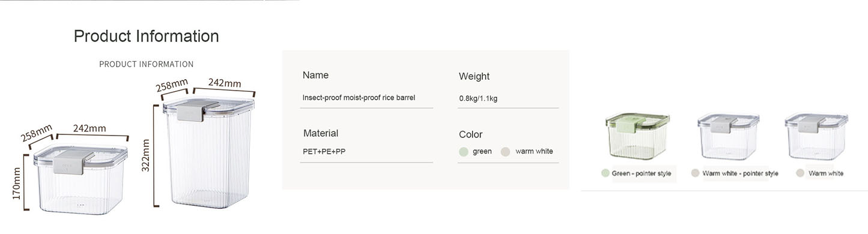
Task: Click the warm white color swatch dot
Action: click(505, 152)
